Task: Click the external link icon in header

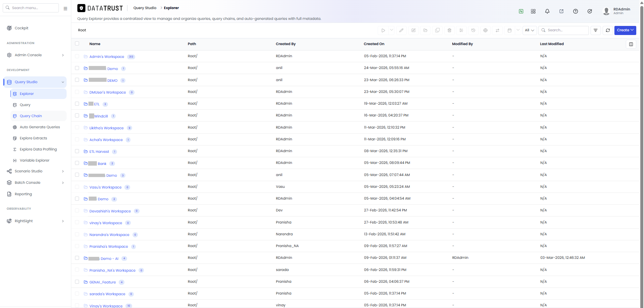Action: (561, 11)
